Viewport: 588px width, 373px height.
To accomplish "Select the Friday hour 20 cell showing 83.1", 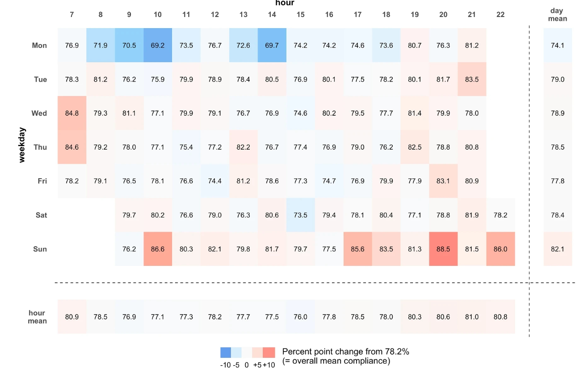I will (443, 181).
